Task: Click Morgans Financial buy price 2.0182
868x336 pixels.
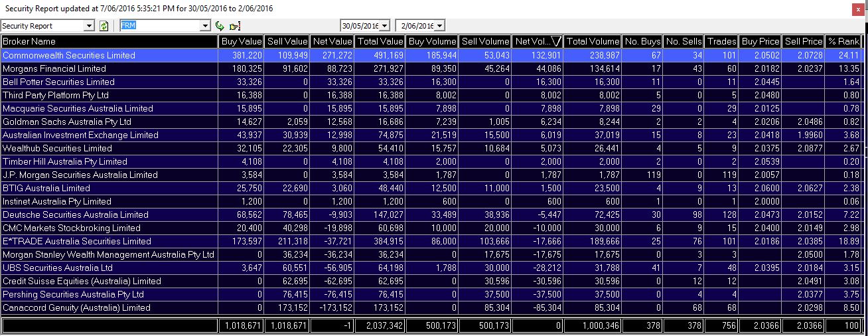Action: click(761, 68)
